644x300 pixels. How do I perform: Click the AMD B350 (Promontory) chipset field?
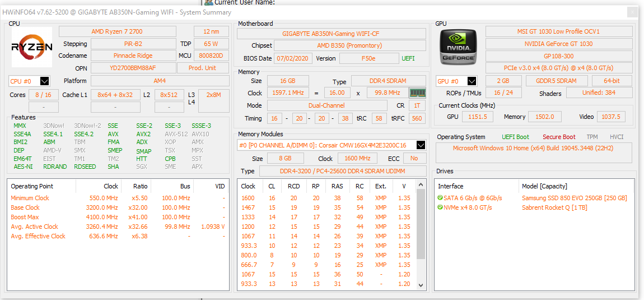coord(349,45)
